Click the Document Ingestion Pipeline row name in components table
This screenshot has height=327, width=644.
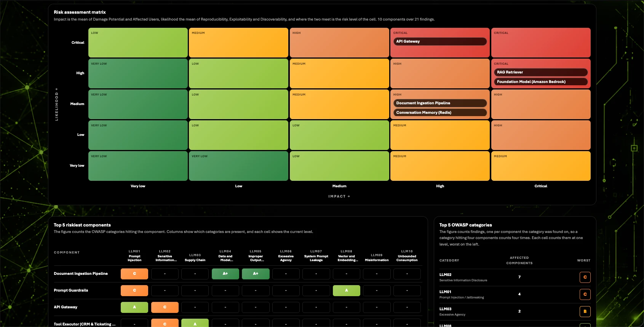[x=81, y=274]
